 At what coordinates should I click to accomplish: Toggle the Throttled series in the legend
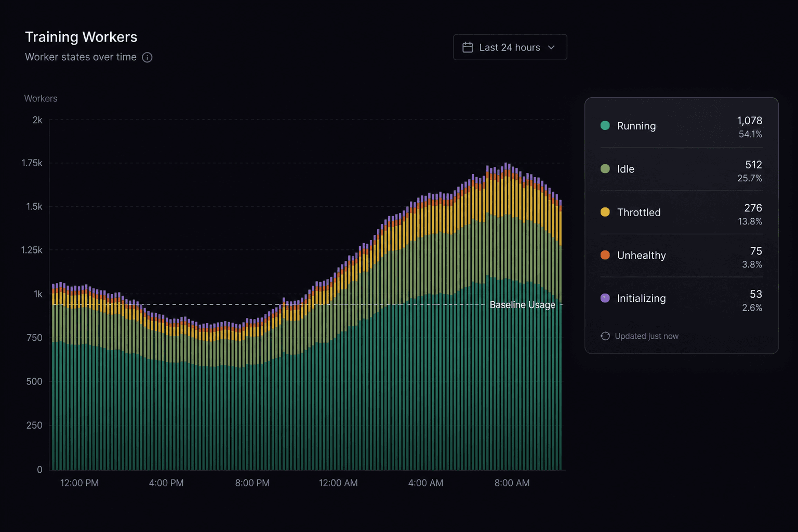click(681, 212)
